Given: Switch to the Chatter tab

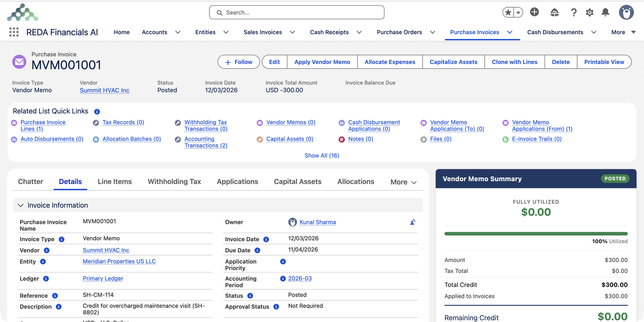Looking at the screenshot, I should [x=31, y=182].
